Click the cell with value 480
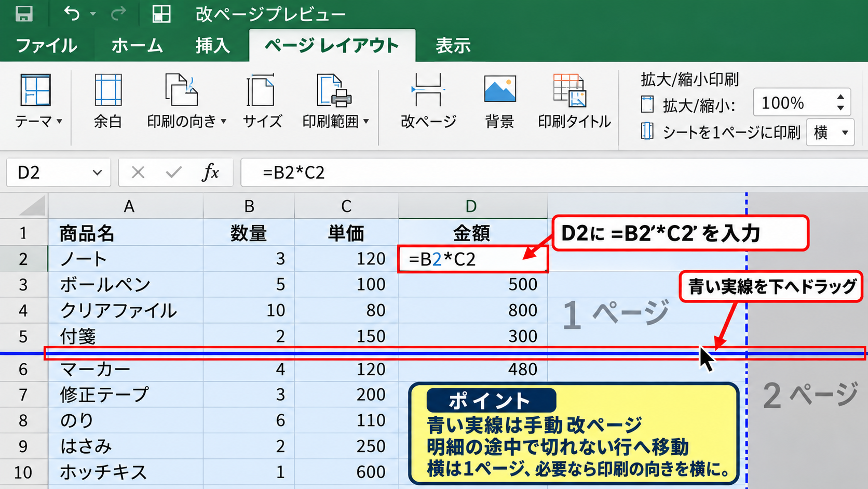The image size is (868, 489). [473, 369]
